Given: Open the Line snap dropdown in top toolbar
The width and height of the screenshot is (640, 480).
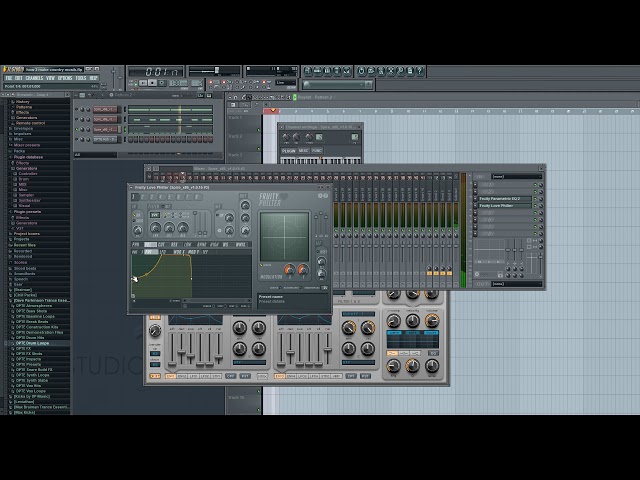Looking at the screenshot, I should (x=286, y=82).
